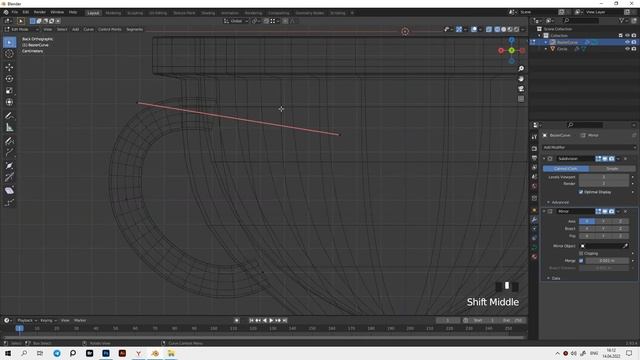Switch orthographic/perspective view grid icon
The height and width of the screenshot is (360, 640).
click(x=521, y=99)
